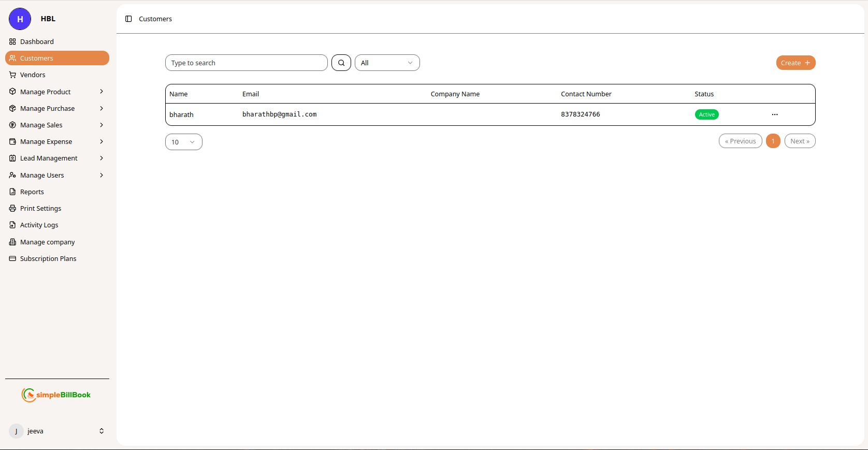
Task: Go to Subscription Plans menu item
Action: point(48,258)
